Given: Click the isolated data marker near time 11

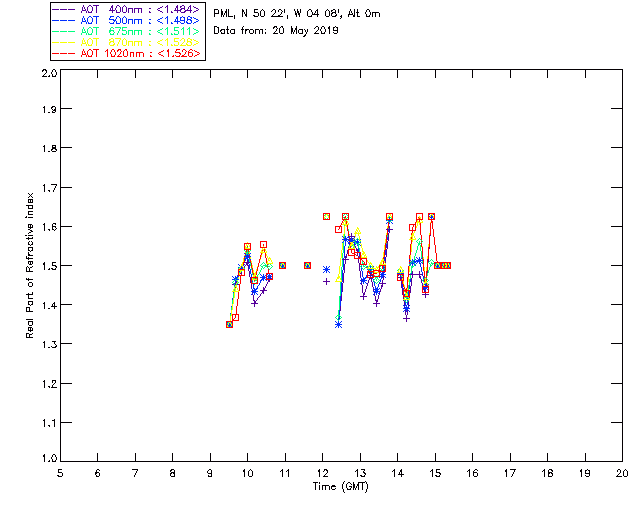Looking at the screenshot, I should tap(282, 265).
